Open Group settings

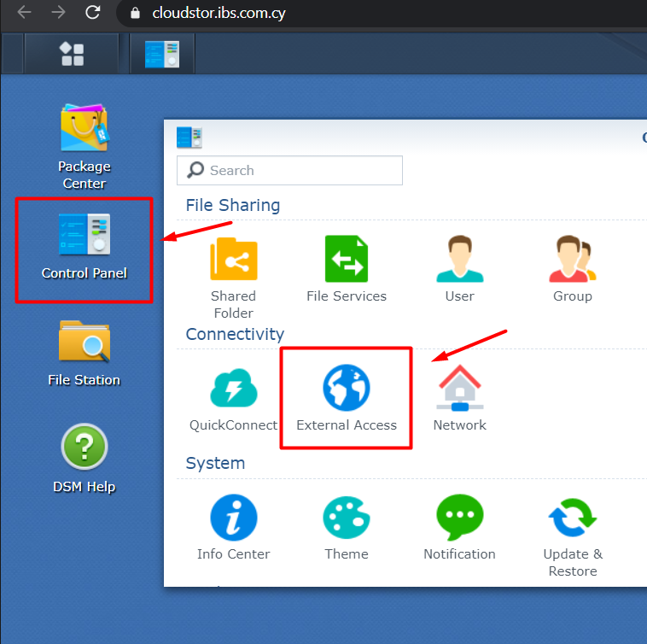tap(573, 269)
